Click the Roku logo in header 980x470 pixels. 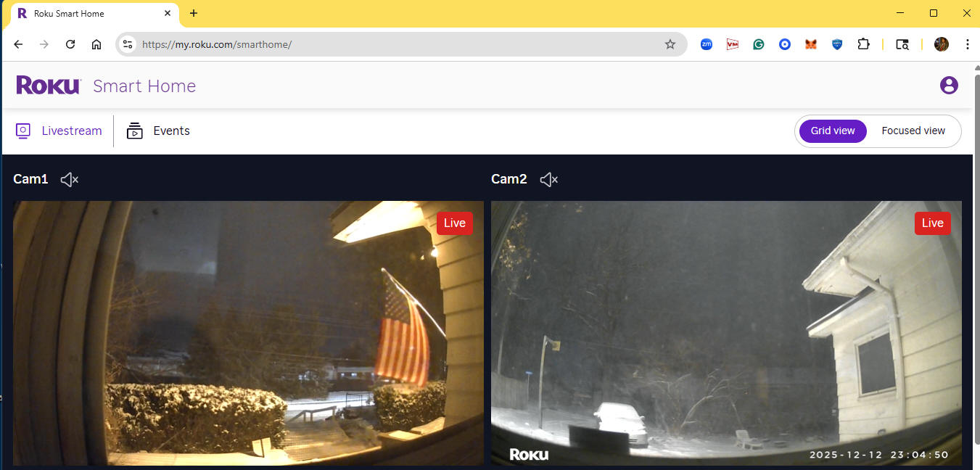(x=48, y=86)
